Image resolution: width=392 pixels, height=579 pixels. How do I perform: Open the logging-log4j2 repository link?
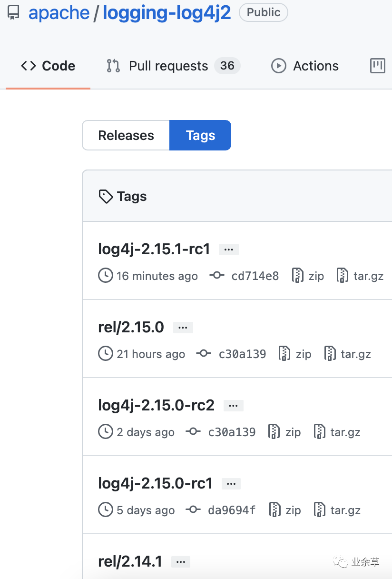167,13
